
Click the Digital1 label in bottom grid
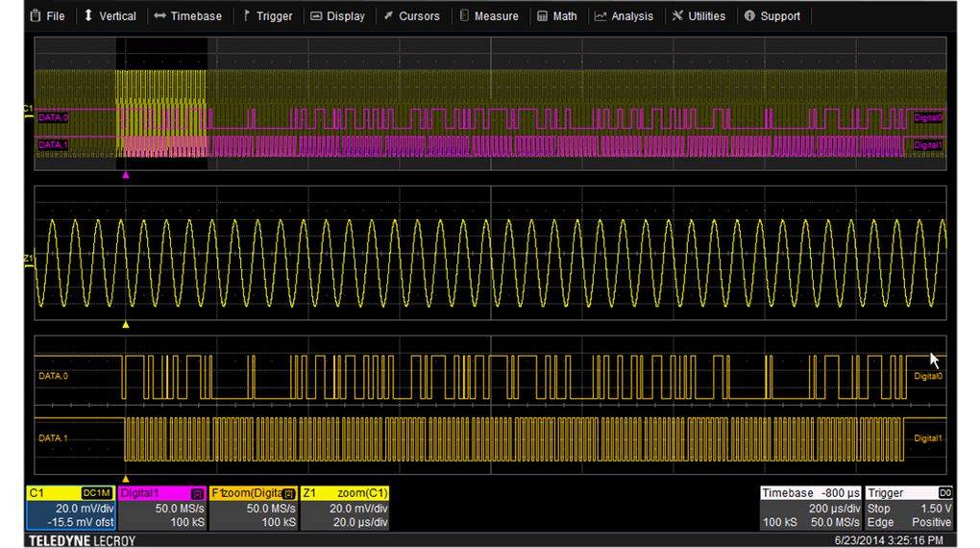tap(928, 437)
